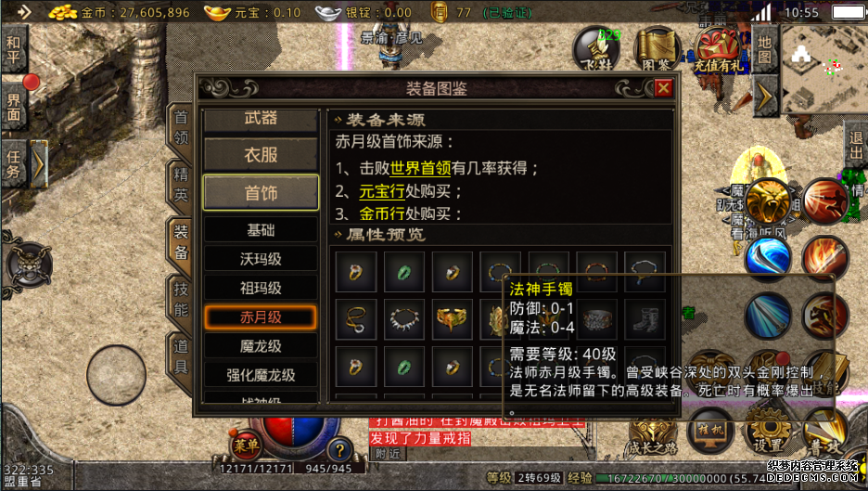Switch to the 首领 side tab
The image size is (868, 491).
(181, 127)
